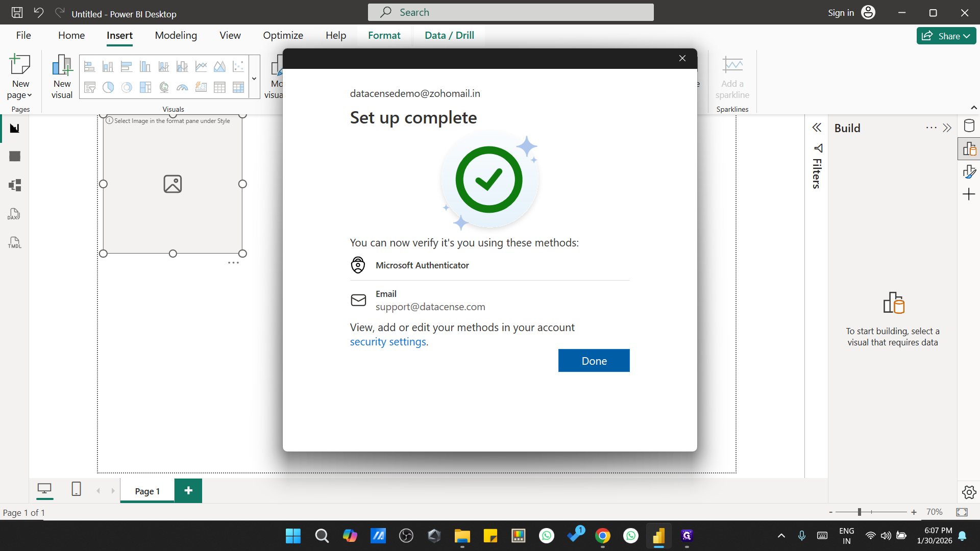Image resolution: width=980 pixels, height=551 pixels.
Task: Expand the visuals gallery chevron
Action: pos(254,78)
